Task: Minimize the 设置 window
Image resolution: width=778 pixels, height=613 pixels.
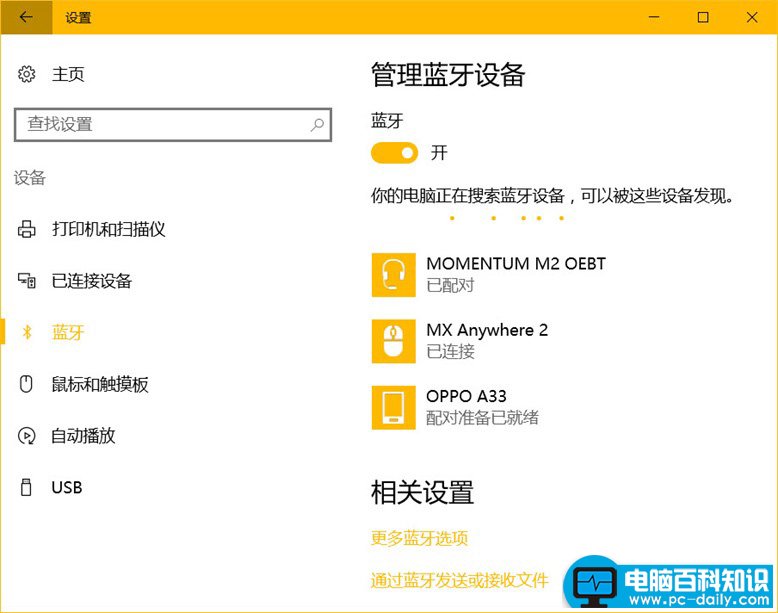Action: (654, 17)
